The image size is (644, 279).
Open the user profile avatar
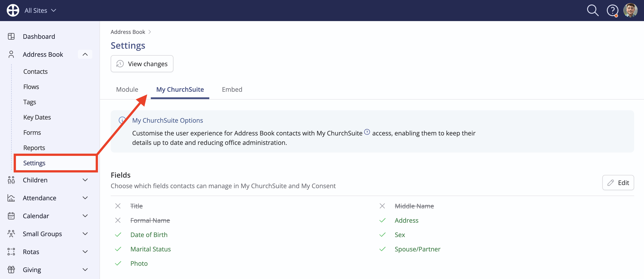coord(630,11)
